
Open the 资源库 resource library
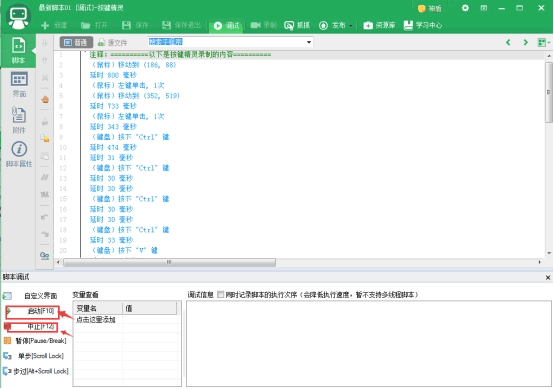pos(379,25)
